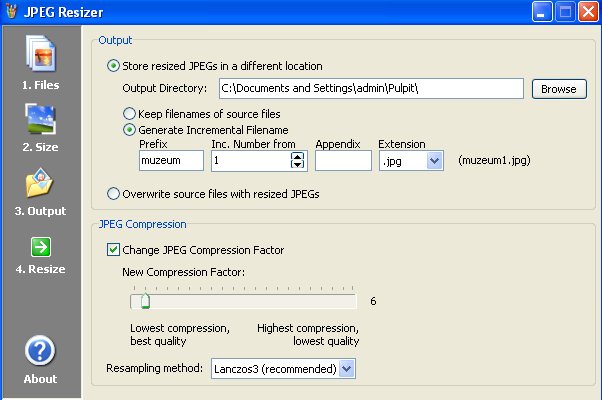Viewport: 602px width, 400px height.
Task: Click the Browse button
Action: (558, 89)
